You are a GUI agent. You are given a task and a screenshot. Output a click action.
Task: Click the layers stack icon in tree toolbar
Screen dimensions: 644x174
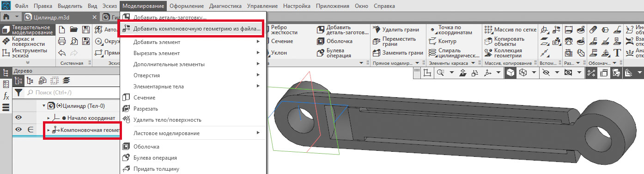(66, 80)
